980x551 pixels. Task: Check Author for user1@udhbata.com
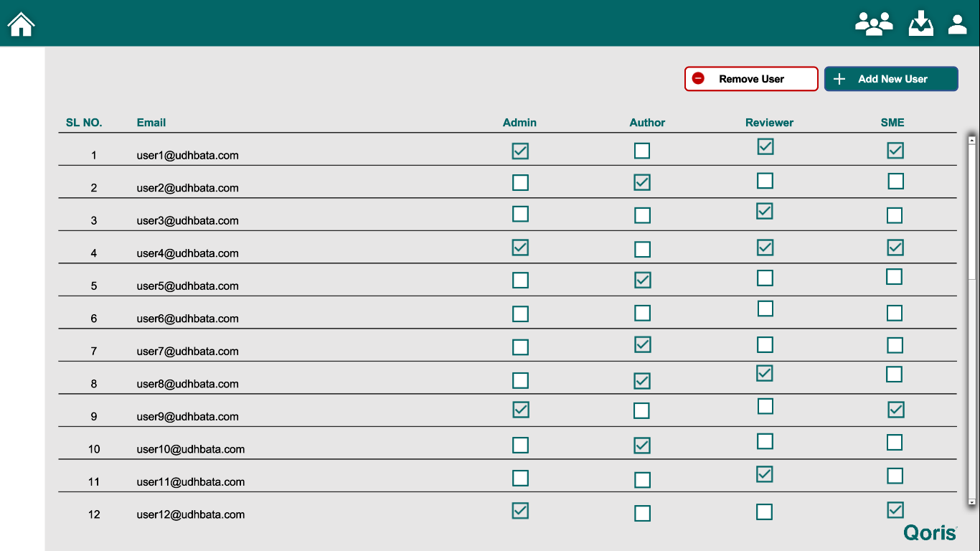[x=642, y=151]
